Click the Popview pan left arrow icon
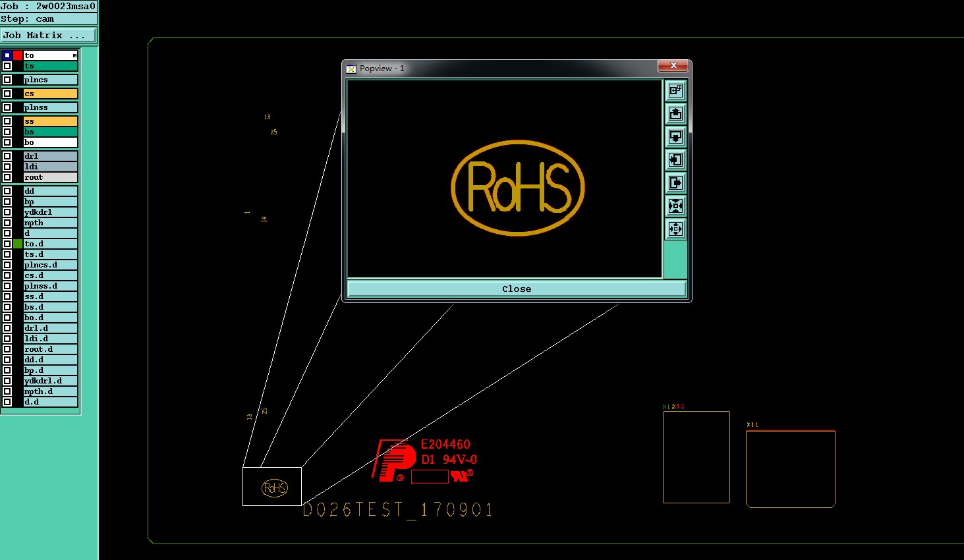This screenshot has width=964, height=560. (x=675, y=159)
